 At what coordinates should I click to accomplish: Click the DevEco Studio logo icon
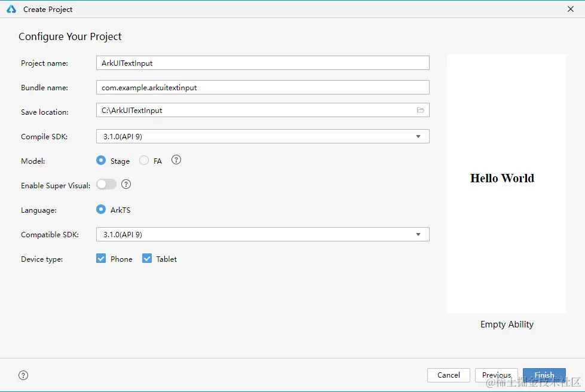click(x=11, y=10)
